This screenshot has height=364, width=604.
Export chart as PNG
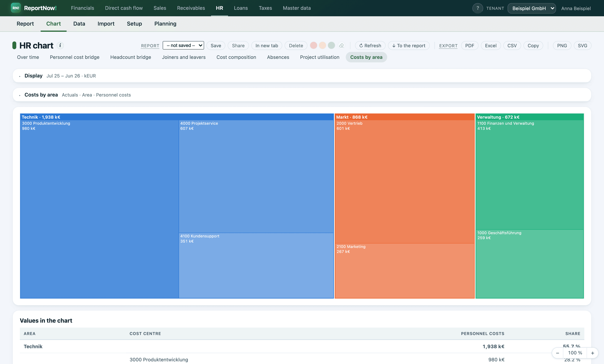[562, 45]
